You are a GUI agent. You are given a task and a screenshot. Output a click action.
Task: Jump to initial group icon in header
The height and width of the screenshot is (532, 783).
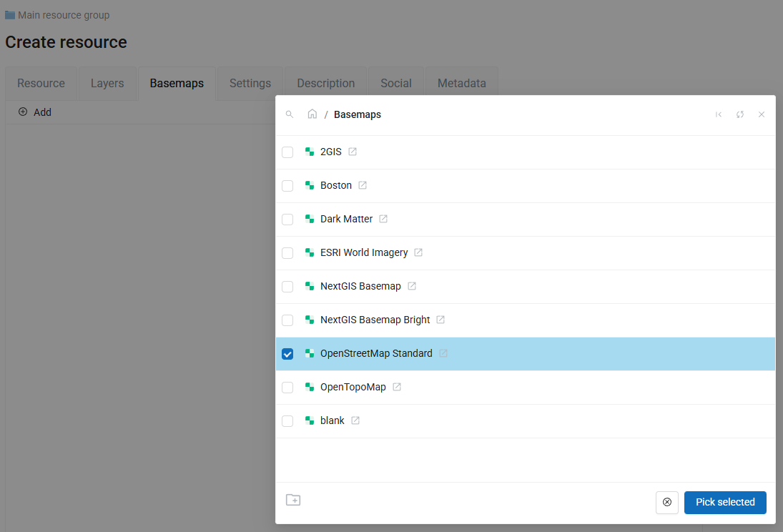coord(719,114)
